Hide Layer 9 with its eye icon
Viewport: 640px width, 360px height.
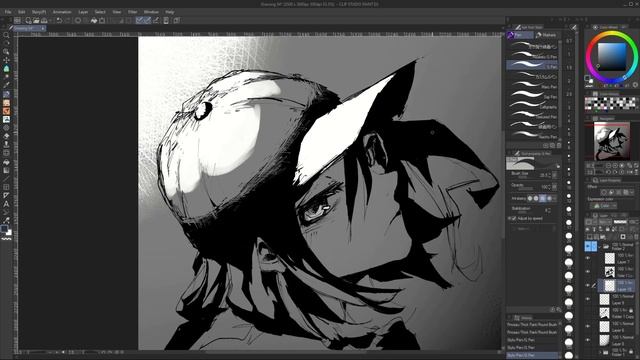[x=588, y=299]
